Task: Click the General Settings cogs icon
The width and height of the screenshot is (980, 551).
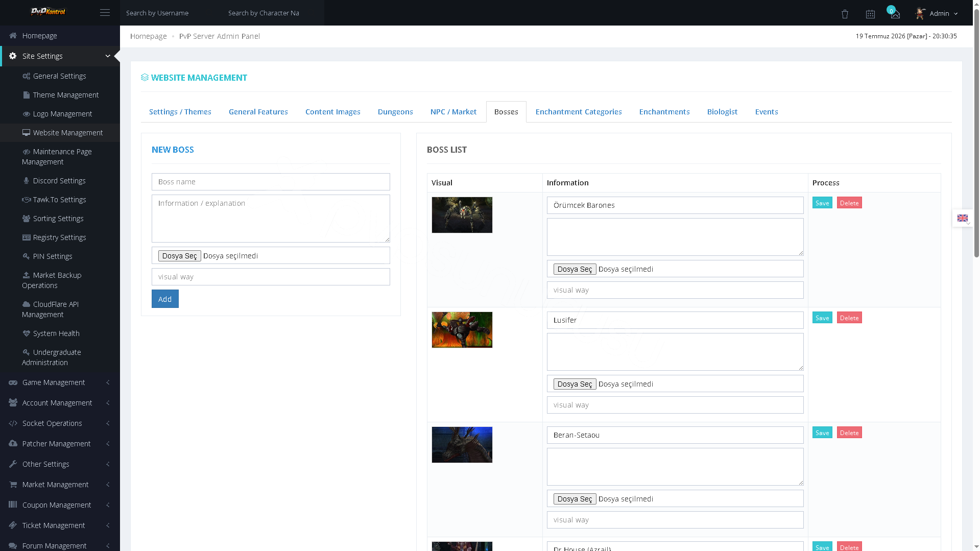Action: [x=26, y=76]
